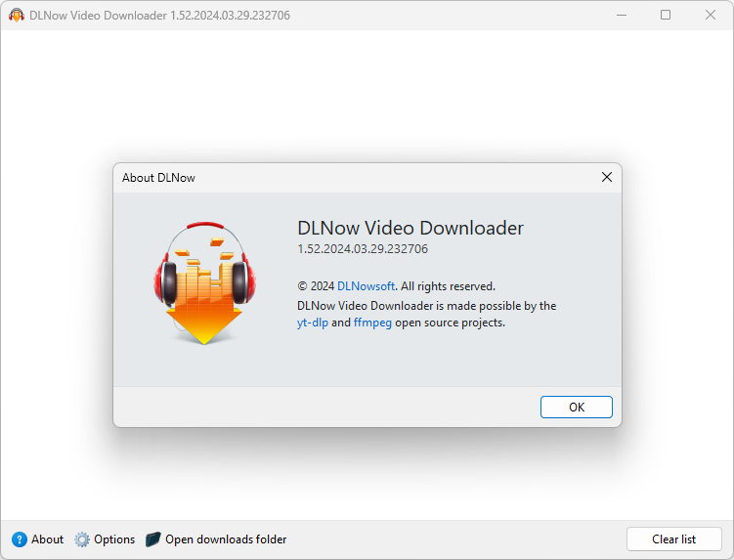Click version text 1.52.2024.03.29.232706 in dialog
This screenshot has height=560, width=734.
tap(363, 248)
